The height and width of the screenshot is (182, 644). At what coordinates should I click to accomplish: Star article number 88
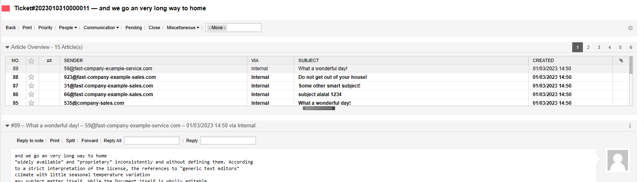click(31, 77)
